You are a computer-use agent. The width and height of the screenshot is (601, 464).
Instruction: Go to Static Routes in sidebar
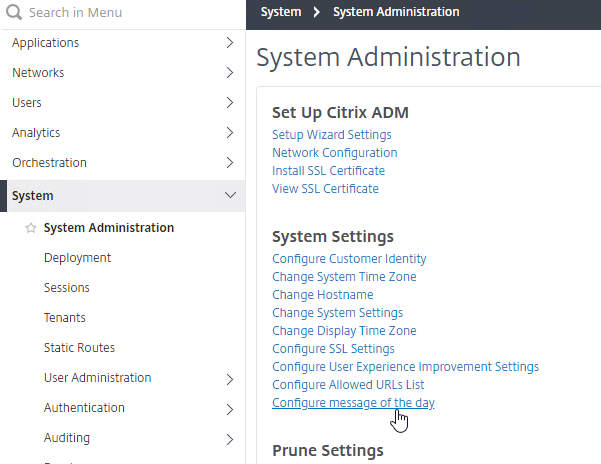(79, 348)
